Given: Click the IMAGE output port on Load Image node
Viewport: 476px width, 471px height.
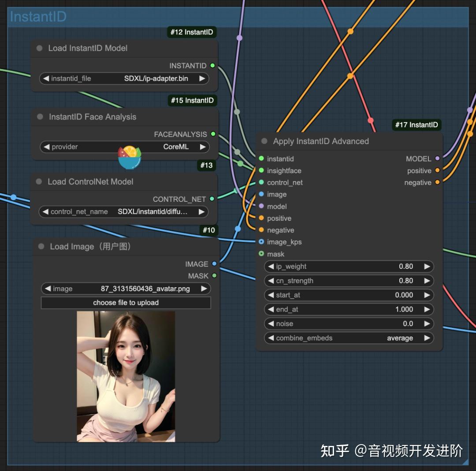Looking at the screenshot, I should pos(215,264).
